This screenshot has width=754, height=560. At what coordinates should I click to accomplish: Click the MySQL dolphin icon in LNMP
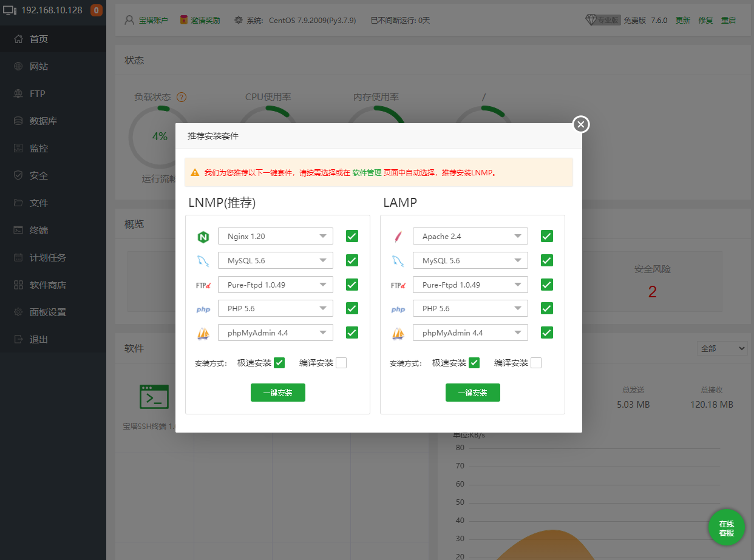203,261
